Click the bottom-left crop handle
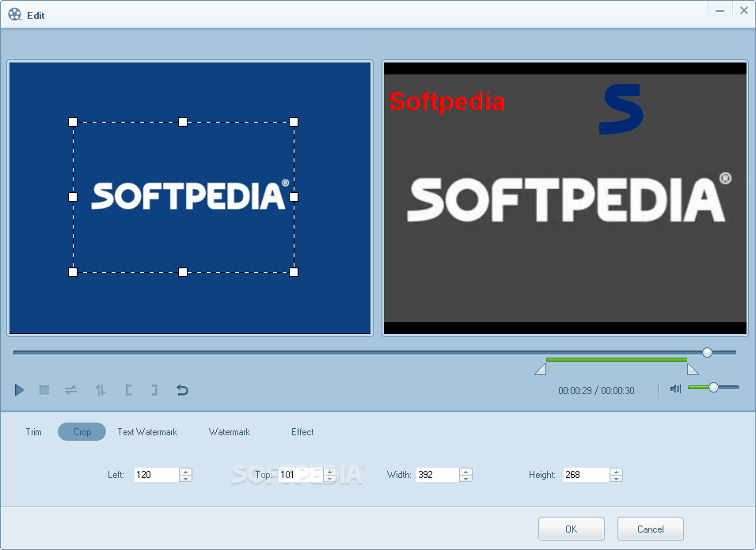This screenshot has width=756, height=550. click(73, 272)
